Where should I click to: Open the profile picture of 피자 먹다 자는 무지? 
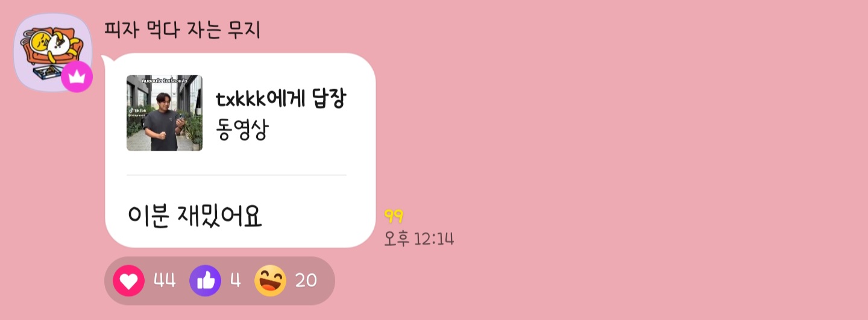point(52,52)
